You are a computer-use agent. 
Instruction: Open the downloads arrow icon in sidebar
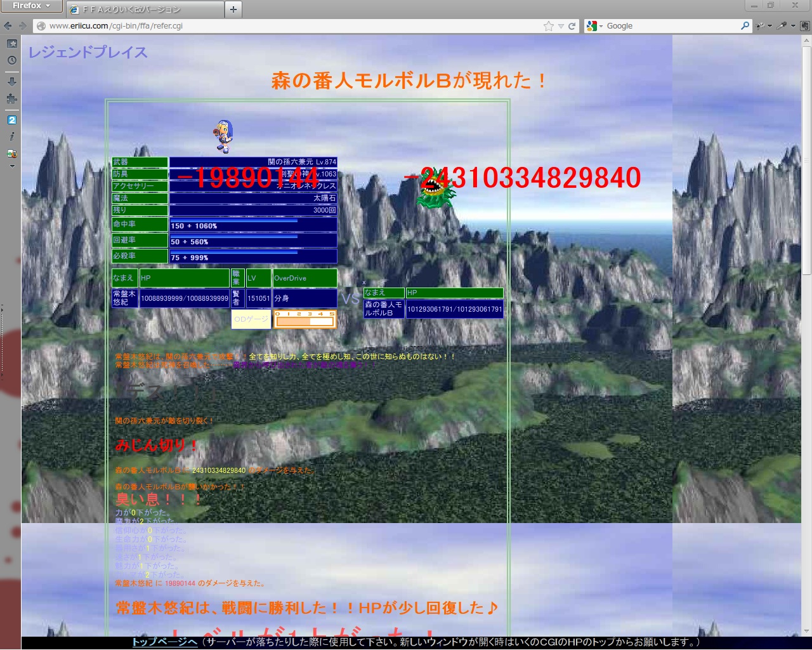(11, 82)
